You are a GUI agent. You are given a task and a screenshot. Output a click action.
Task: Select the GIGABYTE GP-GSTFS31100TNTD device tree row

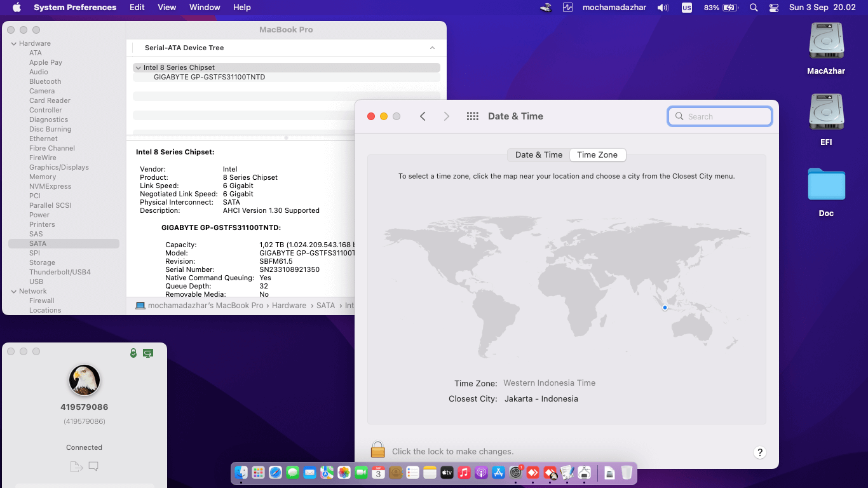(x=287, y=77)
